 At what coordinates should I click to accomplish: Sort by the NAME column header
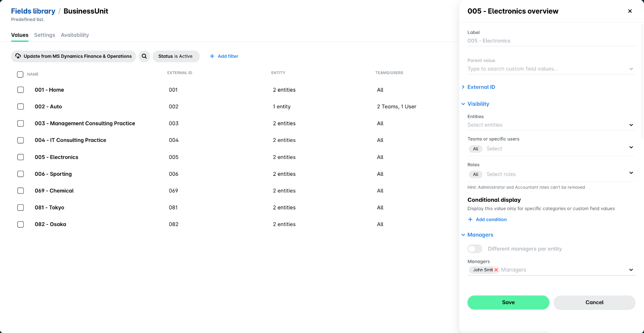click(33, 74)
